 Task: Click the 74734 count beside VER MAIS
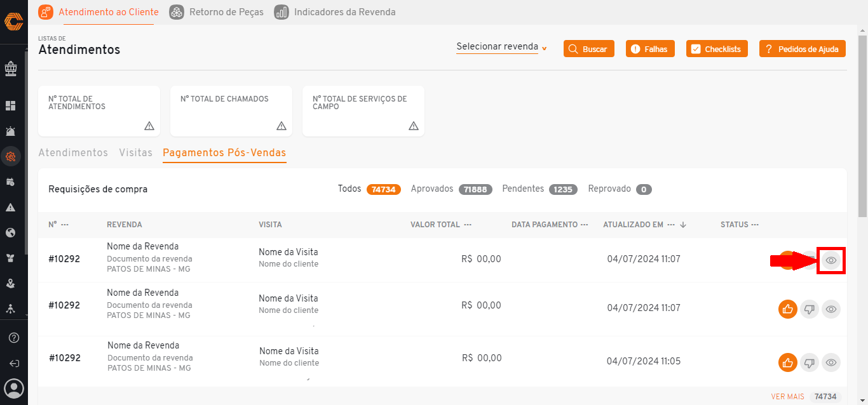(x=825, y=397)
